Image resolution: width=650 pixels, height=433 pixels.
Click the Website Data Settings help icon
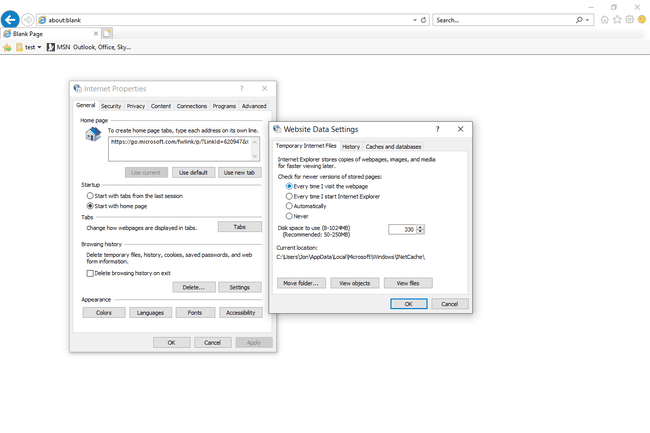coord(438,129)
